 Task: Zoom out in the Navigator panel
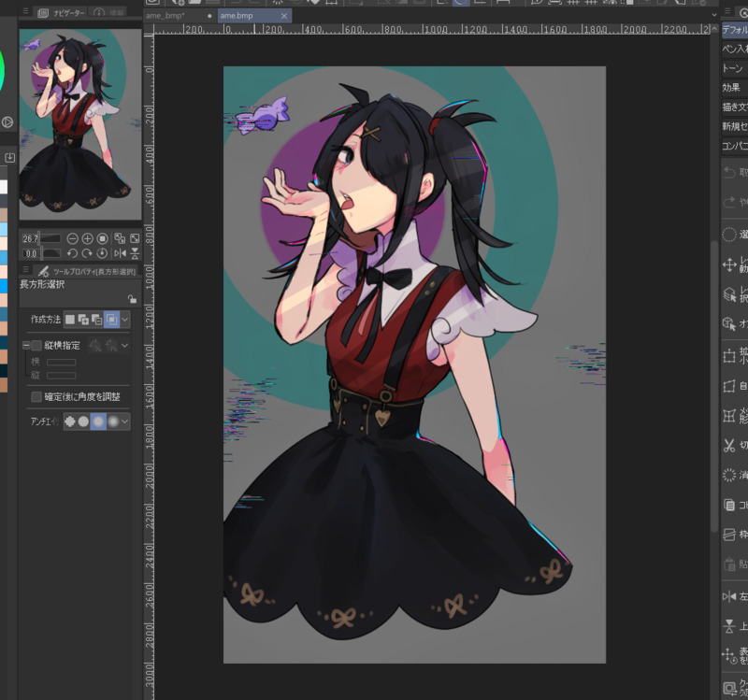click(x=73, y=238)
